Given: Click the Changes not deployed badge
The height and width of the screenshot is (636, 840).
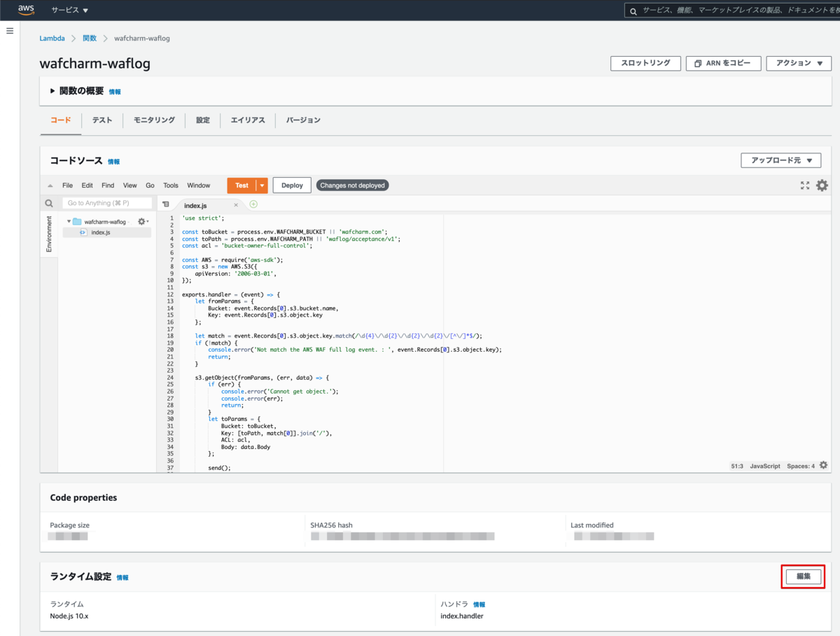Looking at the screenshot, I should pyautogui.click(x=352, y=186).
